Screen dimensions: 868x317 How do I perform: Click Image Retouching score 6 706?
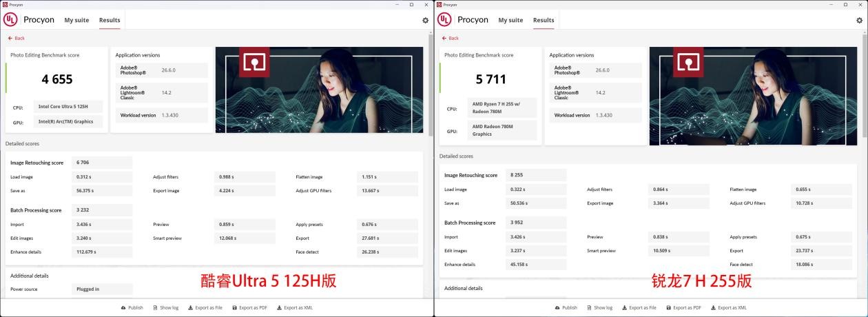click(x=102, y=163)
